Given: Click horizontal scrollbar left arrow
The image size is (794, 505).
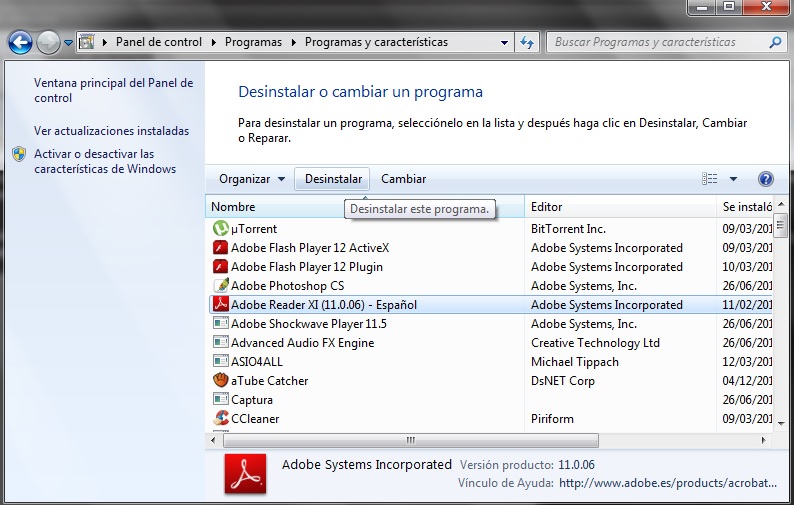Looking at the screenshot, I should (x=214, y=440).
